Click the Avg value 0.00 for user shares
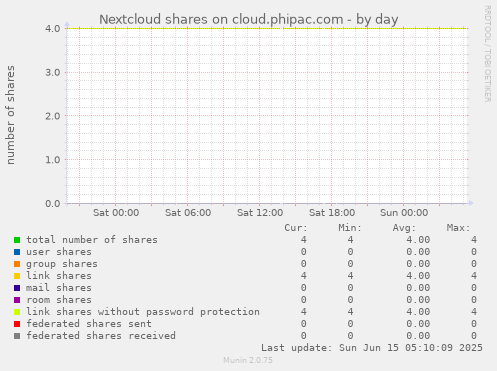 418,252
